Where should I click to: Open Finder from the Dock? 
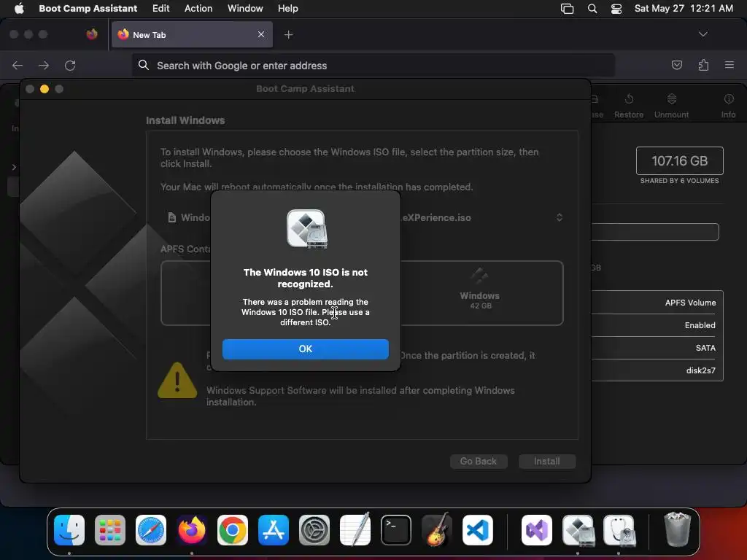coord(69,530)
